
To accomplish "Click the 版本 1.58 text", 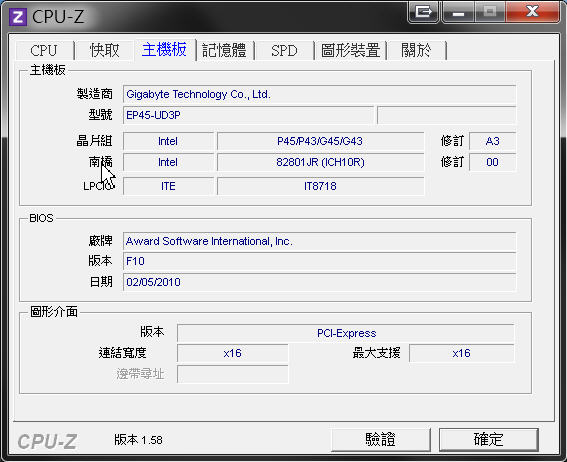I will pyautogui.click(x=138, y=440).
